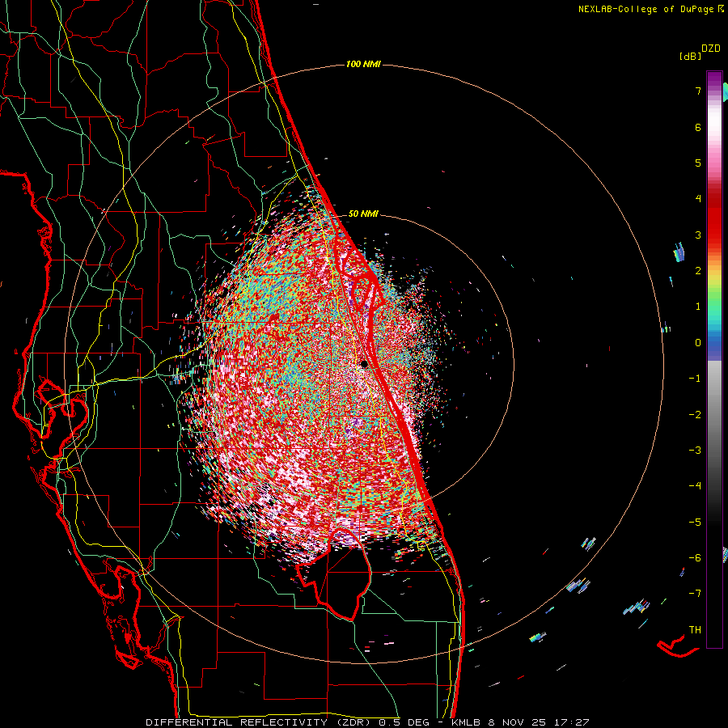Click the [dB] unit label
728x728 pixels.
[691, 56]
